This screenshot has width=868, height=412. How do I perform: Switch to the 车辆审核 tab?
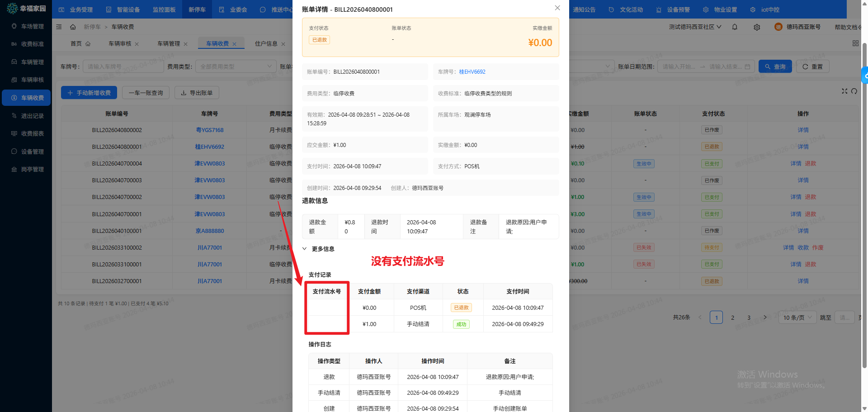tap(120, 44)
